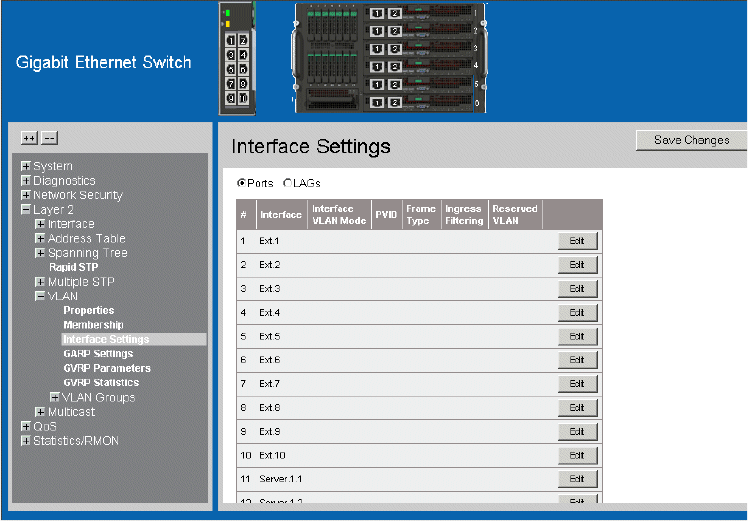Expand the System tree node
Screen dimensions: 748x521
coord(26,166)
